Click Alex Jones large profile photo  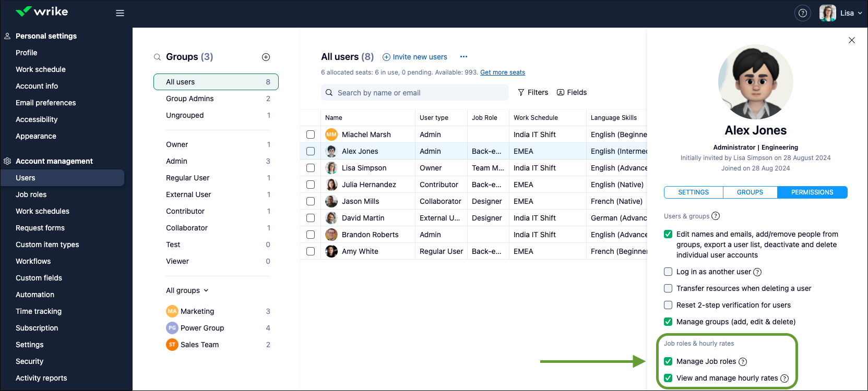tap(756, 82)
